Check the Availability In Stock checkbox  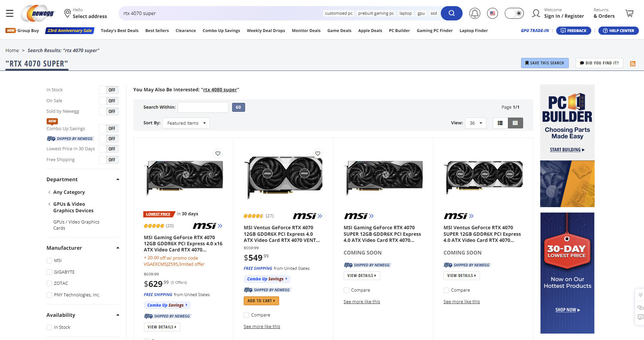(x=49, y=327)
